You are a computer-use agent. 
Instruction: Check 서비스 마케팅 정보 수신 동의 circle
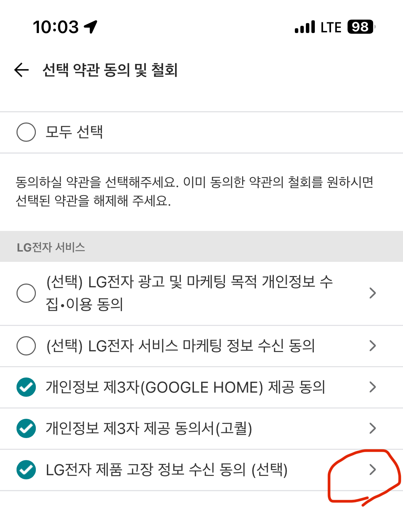26,346
